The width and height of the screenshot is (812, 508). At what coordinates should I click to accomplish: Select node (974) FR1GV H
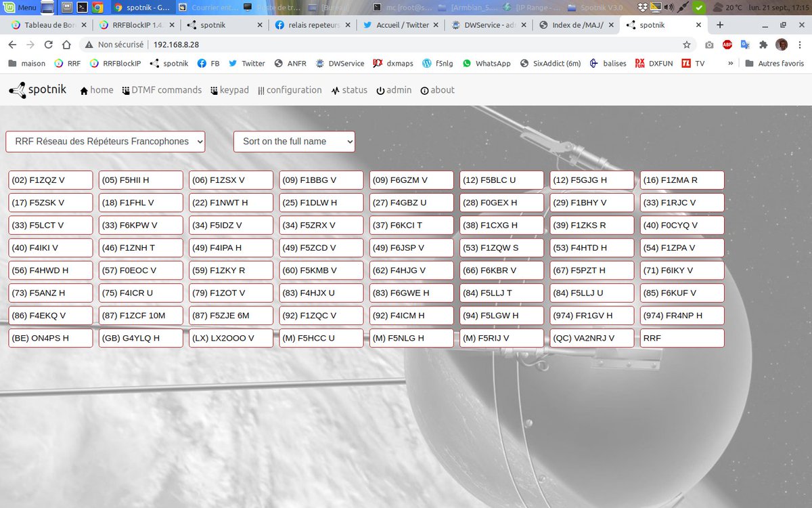pos(592,316)
